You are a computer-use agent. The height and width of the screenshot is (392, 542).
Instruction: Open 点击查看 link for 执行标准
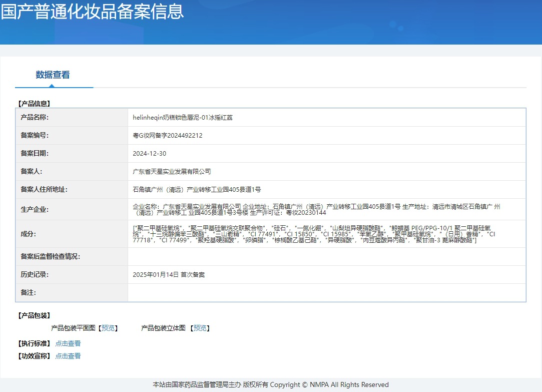pos(68,343)
